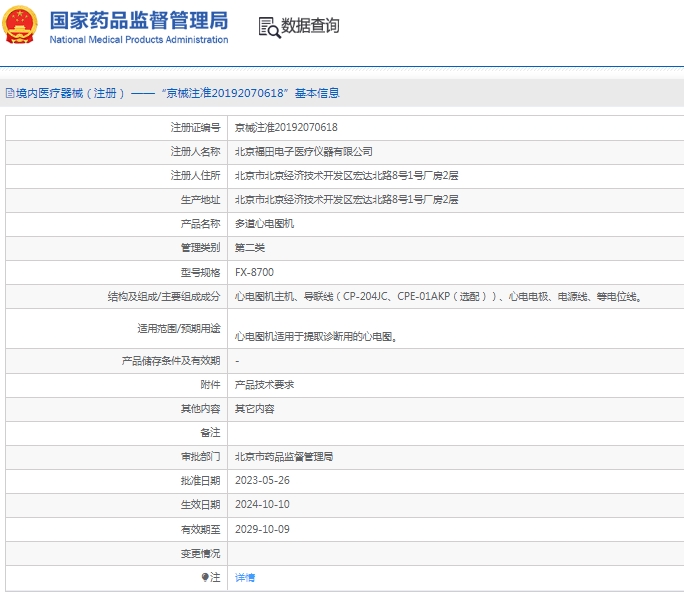The image size is (684, 598).
Task: Click the 其他内容 label
Action: [x=201, y=409]
